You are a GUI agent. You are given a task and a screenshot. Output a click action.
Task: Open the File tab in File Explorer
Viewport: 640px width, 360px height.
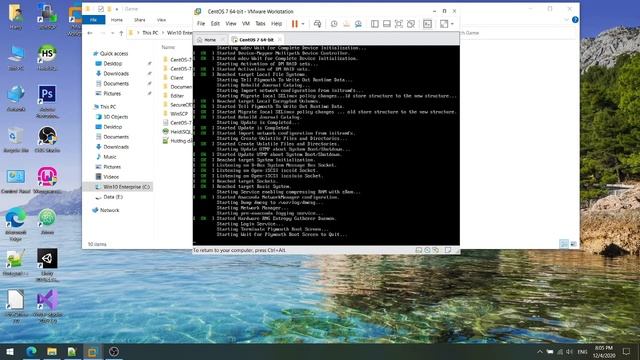pos(93,20)
